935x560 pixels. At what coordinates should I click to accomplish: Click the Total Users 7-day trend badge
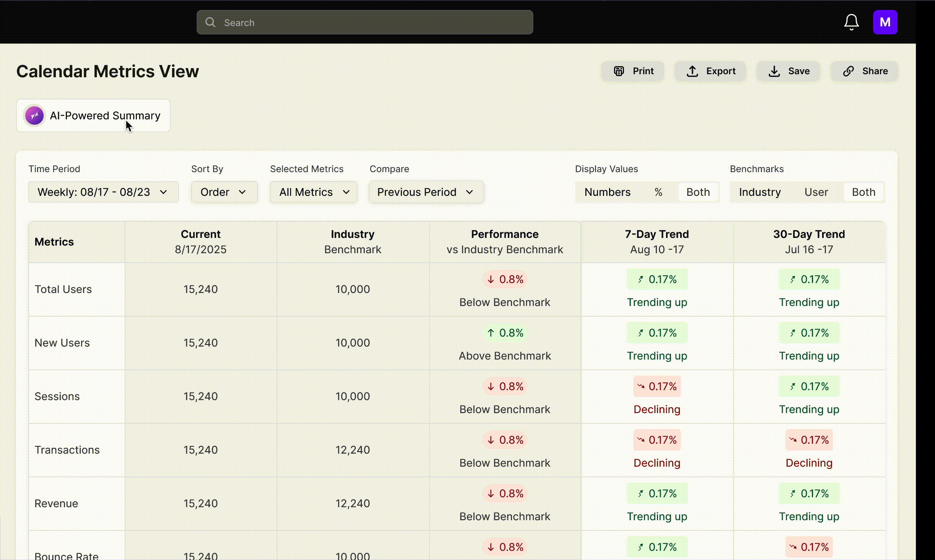(x=657, y=279)
